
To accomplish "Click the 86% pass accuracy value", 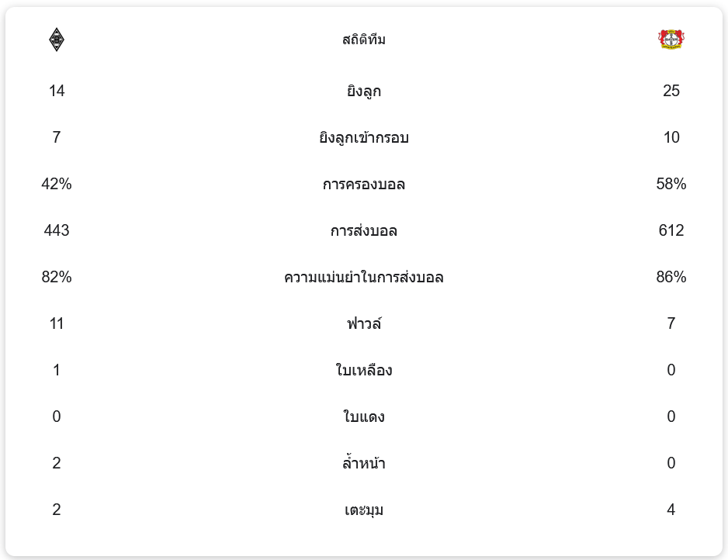I will click(671, 277).
